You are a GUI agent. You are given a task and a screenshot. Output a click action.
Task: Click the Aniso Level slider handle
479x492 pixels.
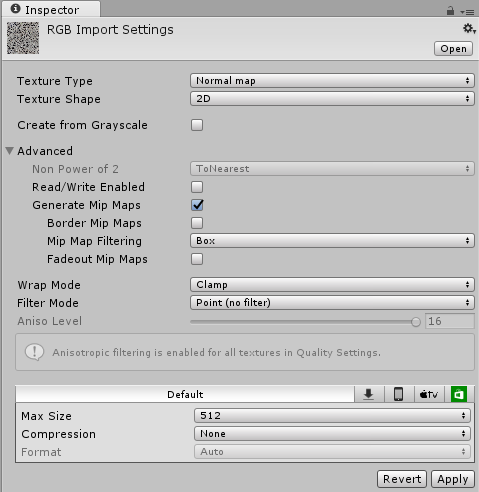(416, 322)
